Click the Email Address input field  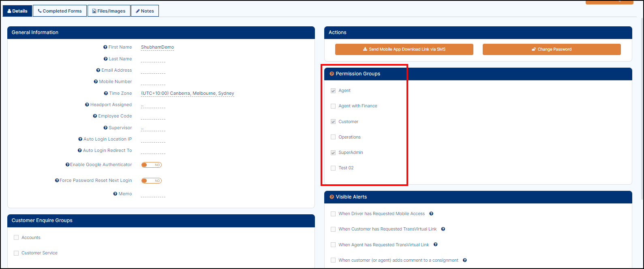coord(153,70)
